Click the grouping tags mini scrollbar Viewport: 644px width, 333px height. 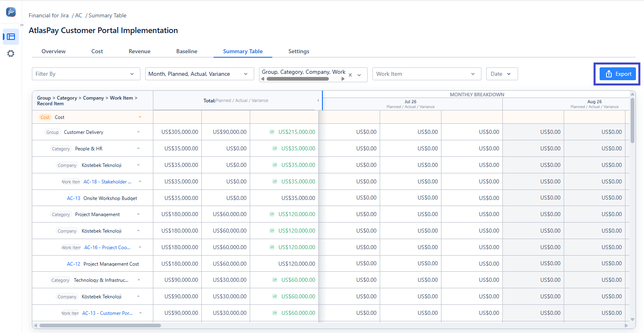pos(298,79)
